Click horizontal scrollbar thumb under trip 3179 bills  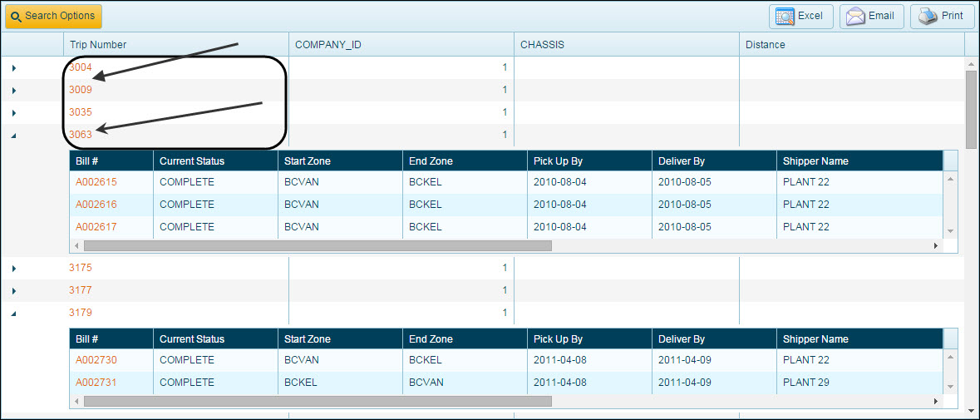click(x=318, y=401)
